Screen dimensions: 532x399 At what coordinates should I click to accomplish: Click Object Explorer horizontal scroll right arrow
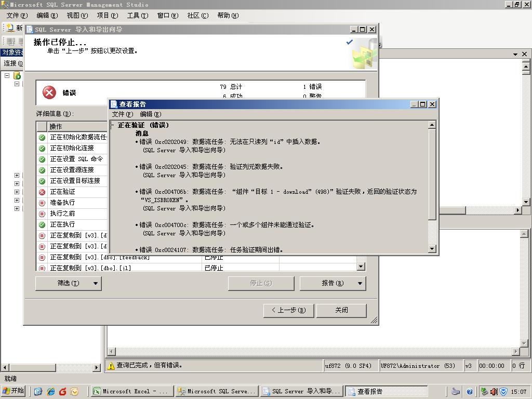pyautogui.click(x=97, y=367)
